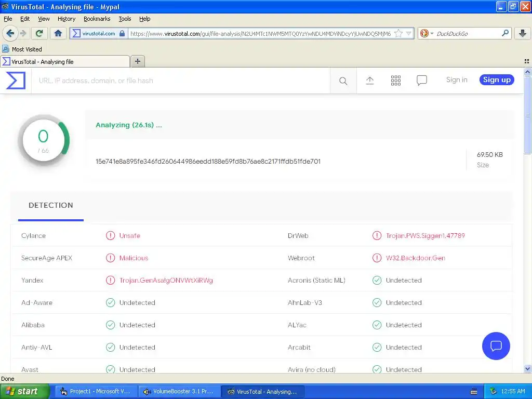Click the keyboard icon in taskbar
The width and height of the screenshot is (532, 399).
[x=474, y=392]
